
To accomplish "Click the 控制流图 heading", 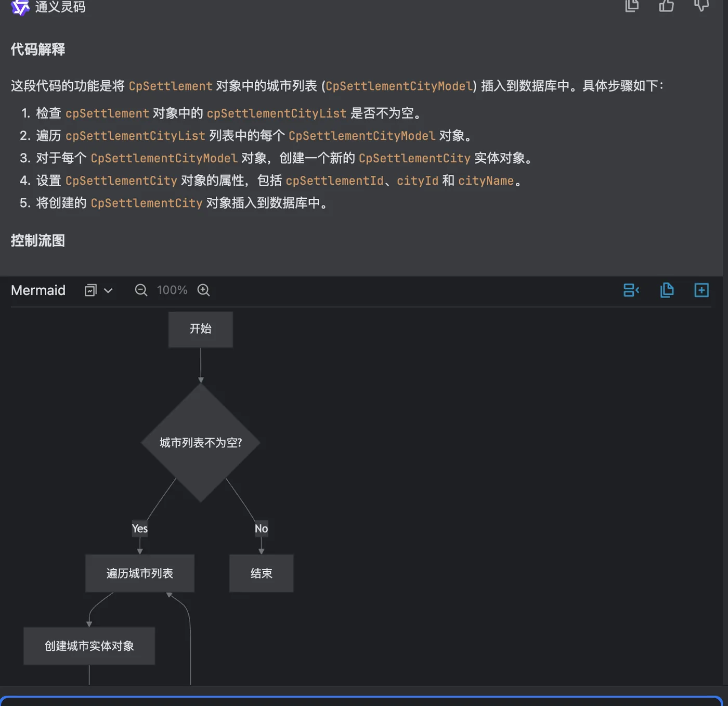I will click(x=38, y=240).
